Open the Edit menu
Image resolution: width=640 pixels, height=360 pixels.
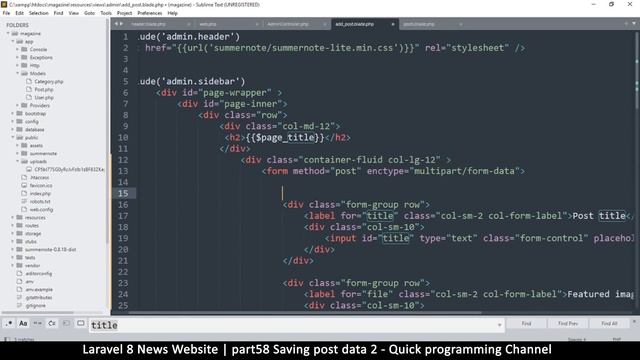[19, 13]
